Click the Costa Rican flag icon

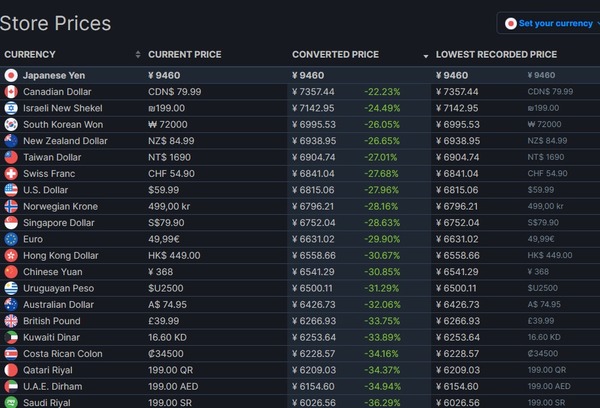(x=11, y=354)
